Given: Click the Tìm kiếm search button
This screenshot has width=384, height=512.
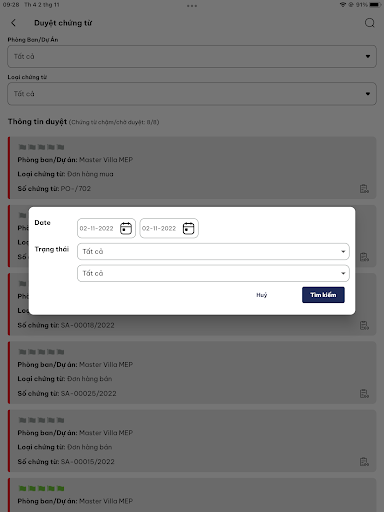Looking at the screenshot, I should pos(323,295).
